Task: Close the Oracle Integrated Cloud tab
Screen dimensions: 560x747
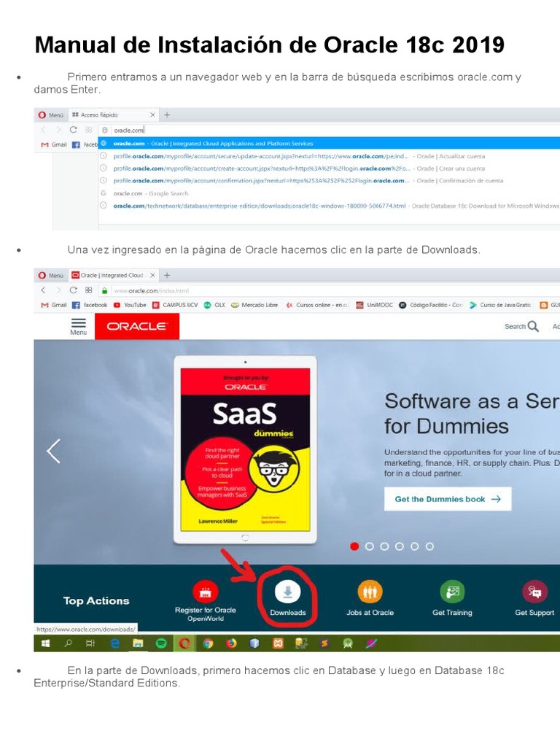Action: point(152,275)
